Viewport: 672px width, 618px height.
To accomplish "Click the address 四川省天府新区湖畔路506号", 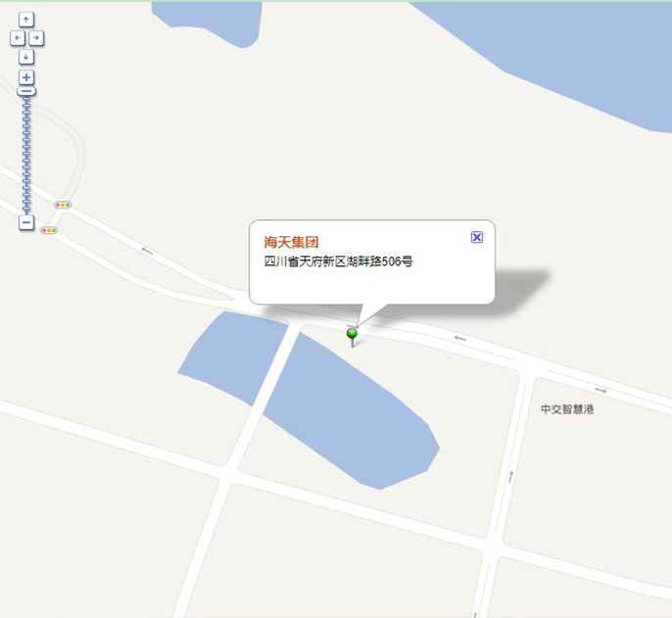I will (338, 261).
